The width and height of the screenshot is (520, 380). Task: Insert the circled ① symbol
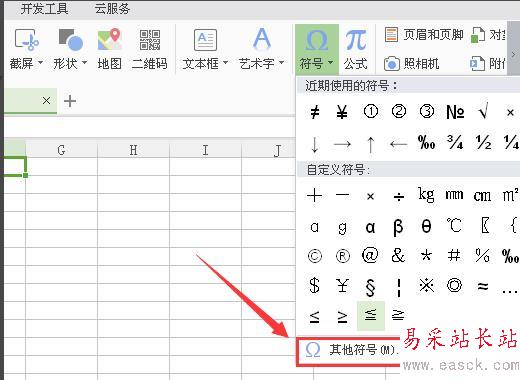[x=371, y=112]
